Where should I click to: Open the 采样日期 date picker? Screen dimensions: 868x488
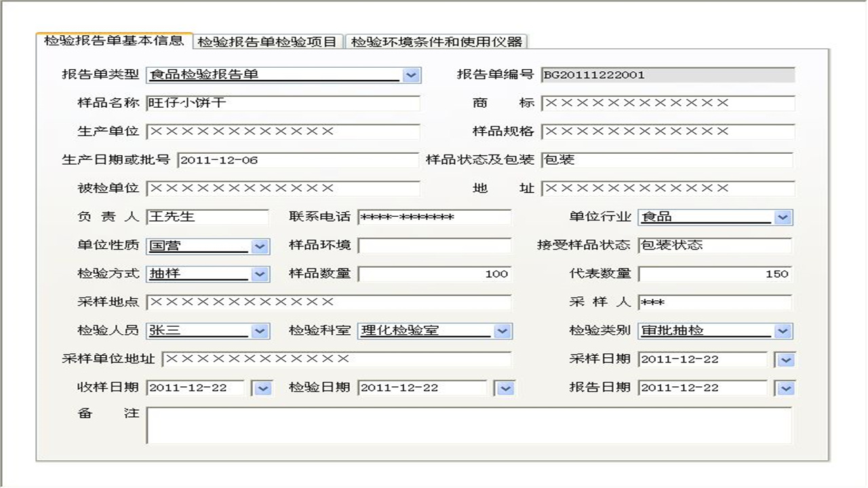click(x=785, y=359)
